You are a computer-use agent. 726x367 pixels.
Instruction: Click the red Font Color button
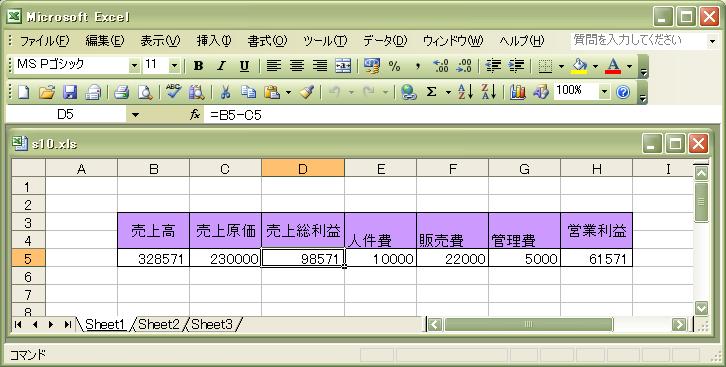tap(613, 66)
